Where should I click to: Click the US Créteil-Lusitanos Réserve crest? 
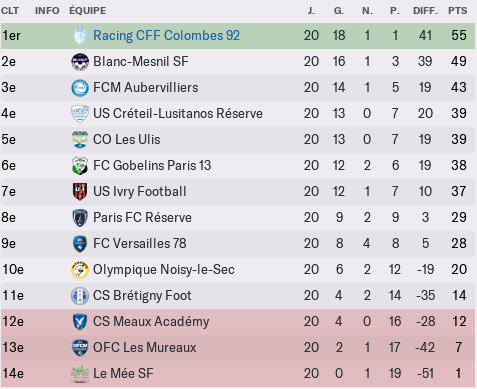point(80,114)
